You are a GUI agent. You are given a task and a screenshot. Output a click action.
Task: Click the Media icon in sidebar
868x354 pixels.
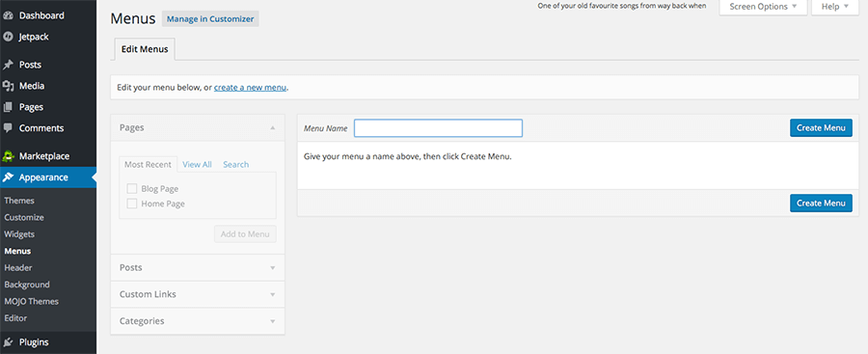[8, 86]
